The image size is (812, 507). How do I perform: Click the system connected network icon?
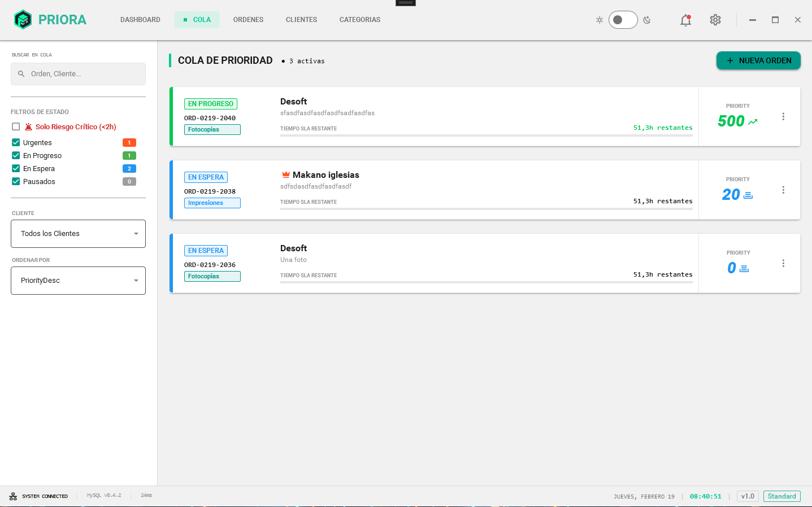click(13, 496)
